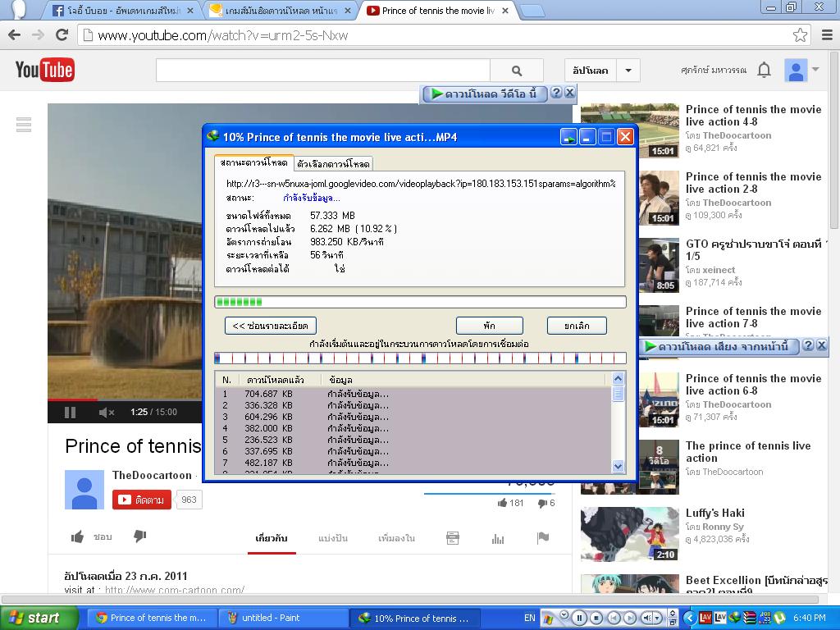The width and height of the screenshot is (840, 630).
Task: Click the red video progress bar
Action: click(x=72, y=399)
